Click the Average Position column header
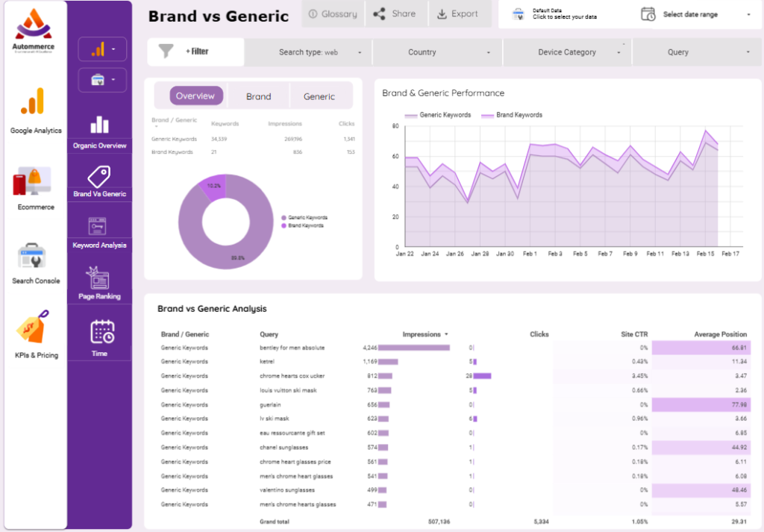 point(720,334)
